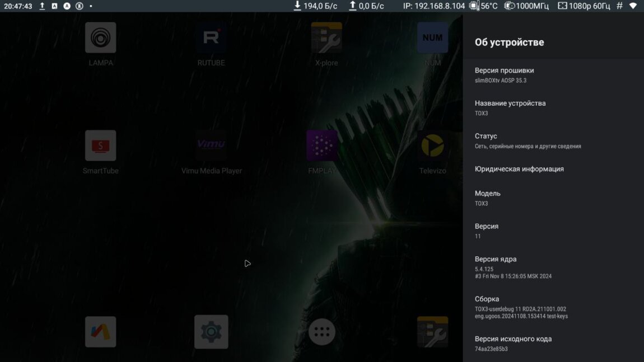Open the LAMPA app icon
Image resolution: width=644 pixels, height=362 pixels.
[x=101, y=38]
